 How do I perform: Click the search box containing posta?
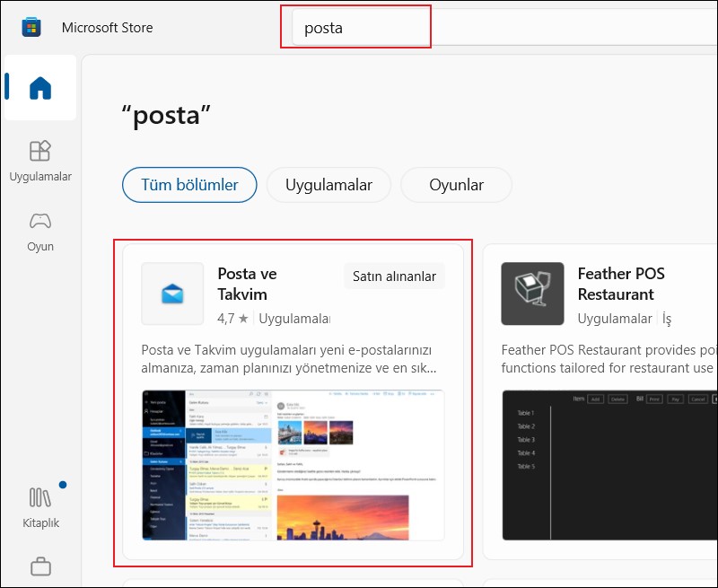[503, 28]
